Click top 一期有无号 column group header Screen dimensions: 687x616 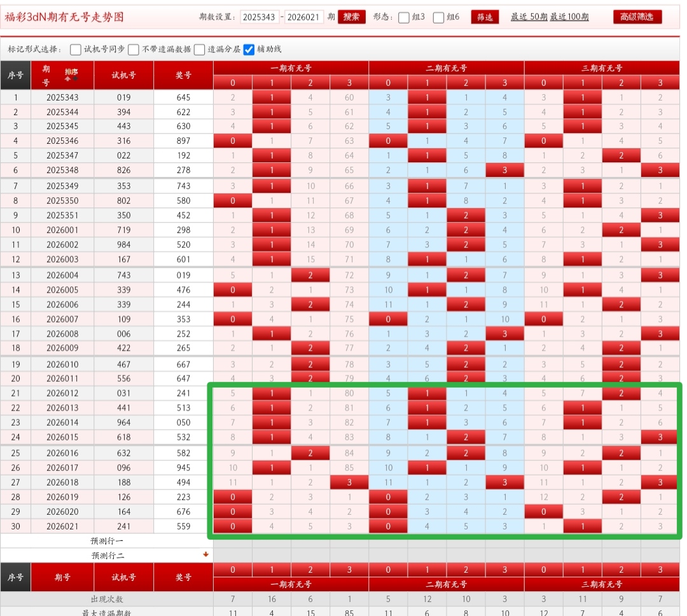[x=291, y=68]
